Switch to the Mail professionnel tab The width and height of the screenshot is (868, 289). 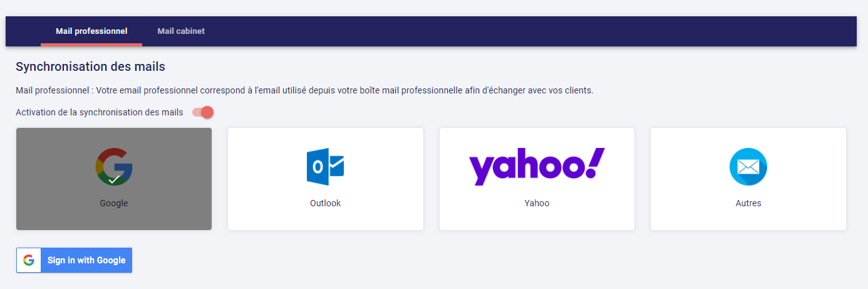tap(91, 31)
